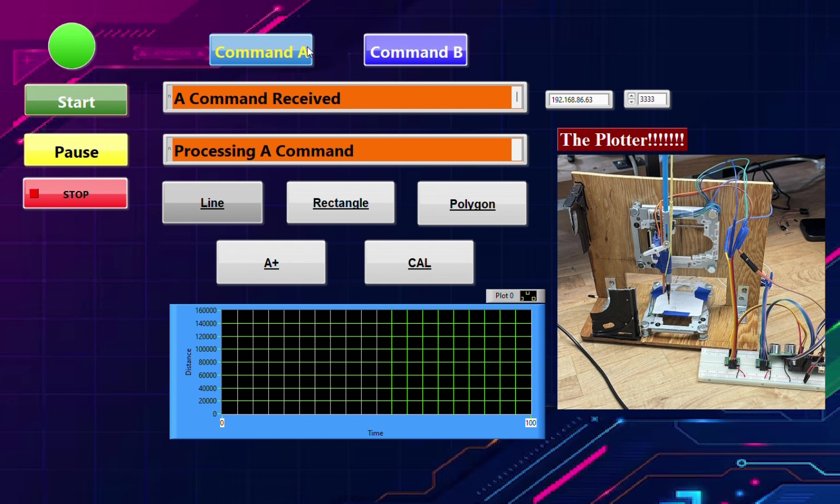Image resolution: width=840 pixels, height=504 pixels.
Task: Click the up arrow on the 3333 port stepper
Action: [x=632, y=96]
